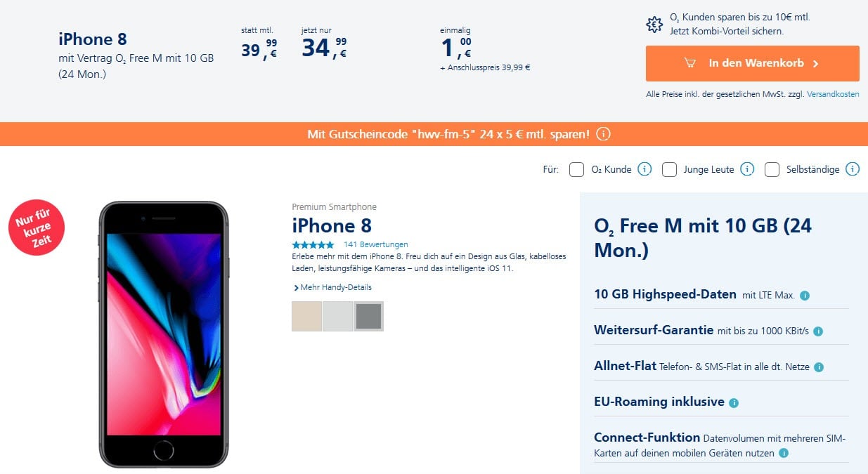Viewport: 868px width, 474px height.
Task: Click info icon beside Allnet-Flat
Action: 819,367
